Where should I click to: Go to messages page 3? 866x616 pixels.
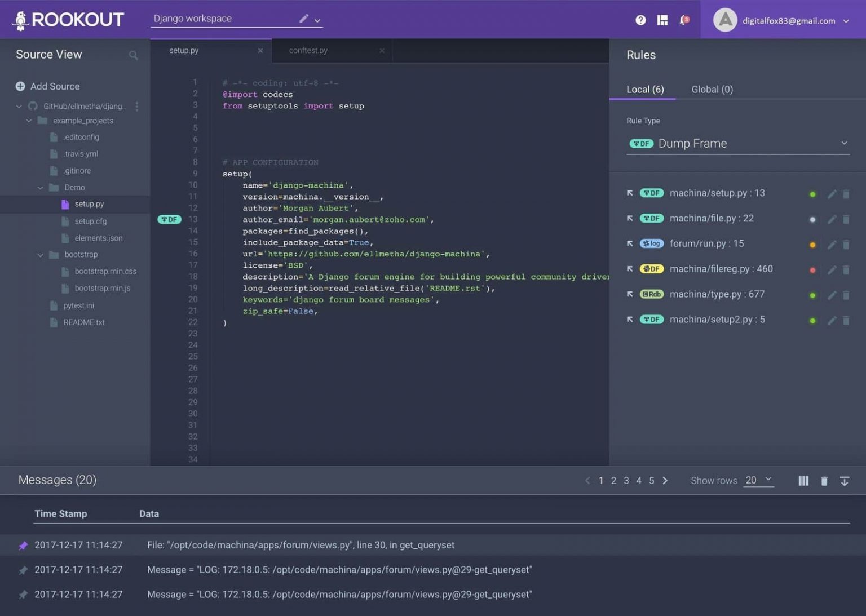tap(626, 481)
